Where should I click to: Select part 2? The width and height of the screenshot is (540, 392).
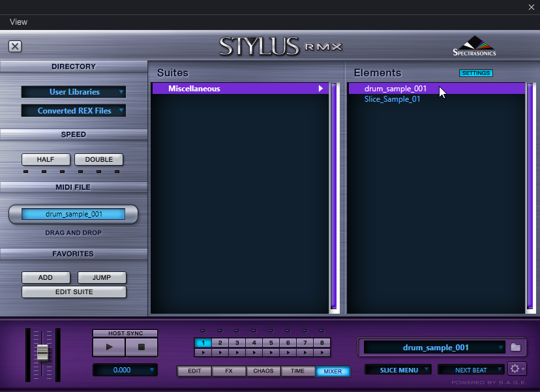coord(220,342)
